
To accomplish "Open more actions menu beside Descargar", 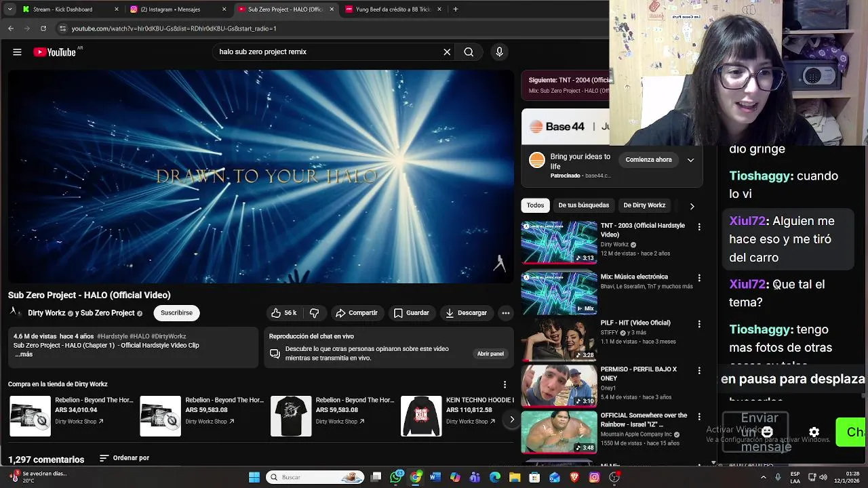I will click(x=505, y=313).
